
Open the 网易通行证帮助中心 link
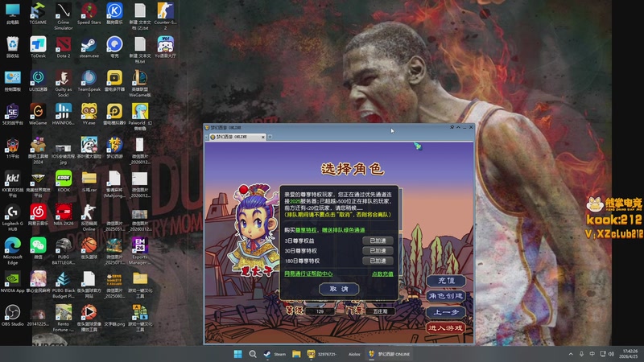coord(308,274)
